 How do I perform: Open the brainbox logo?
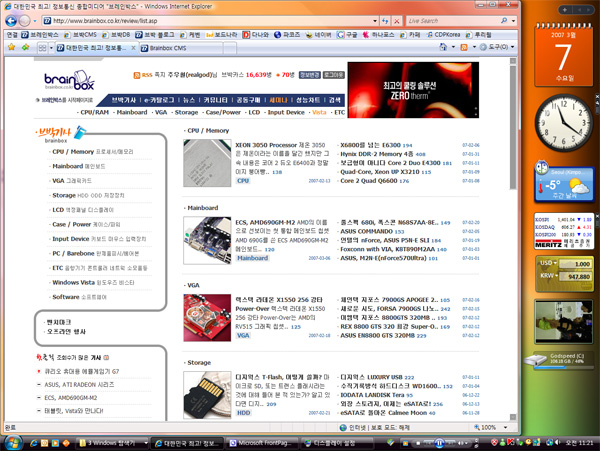tap(69, 80)
